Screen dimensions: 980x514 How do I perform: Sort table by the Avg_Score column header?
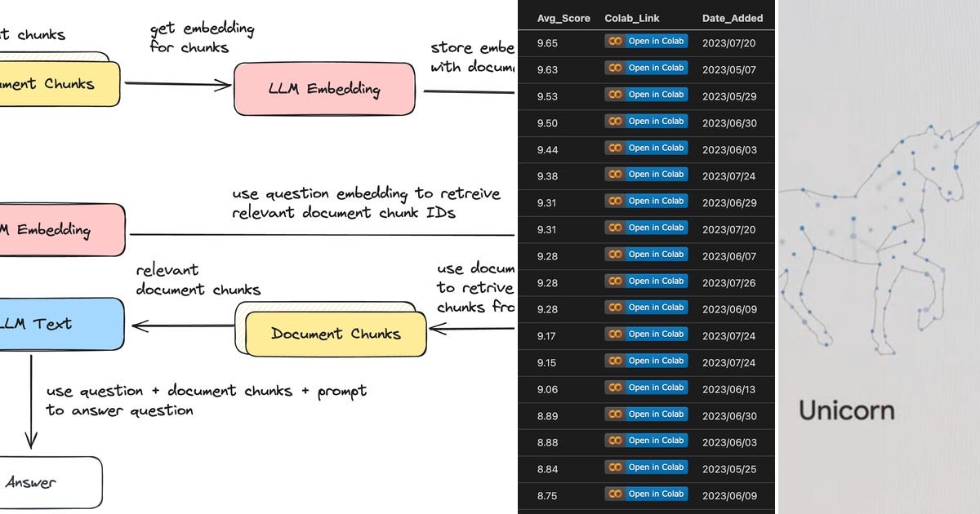(563, 17)
